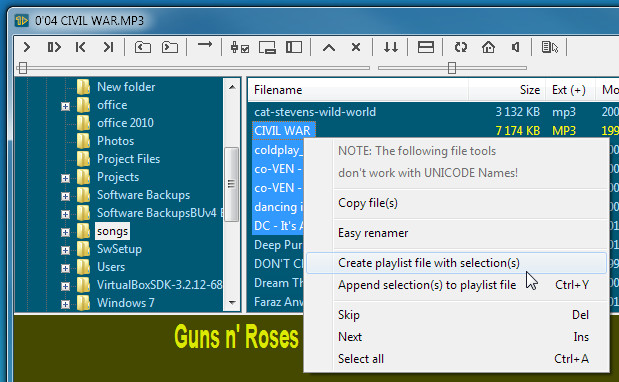Click the split horizontal panes icon
Screen dimensions: 619x382
[426, 47]
